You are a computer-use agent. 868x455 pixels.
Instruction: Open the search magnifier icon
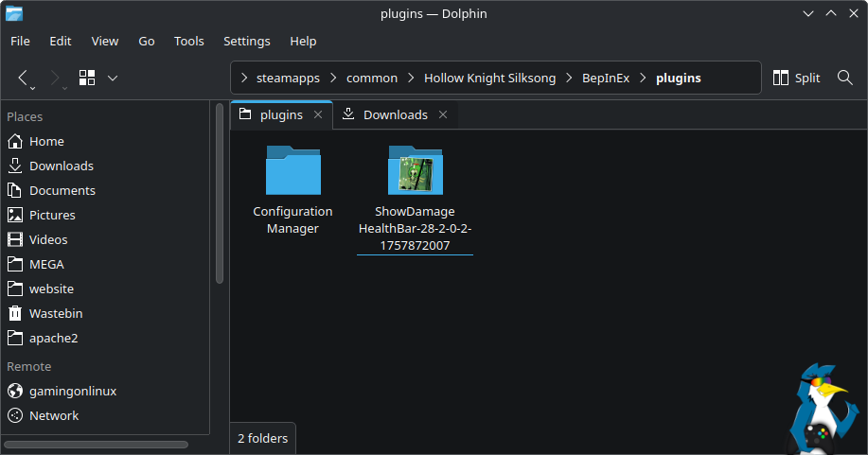[x=845, y=78]
